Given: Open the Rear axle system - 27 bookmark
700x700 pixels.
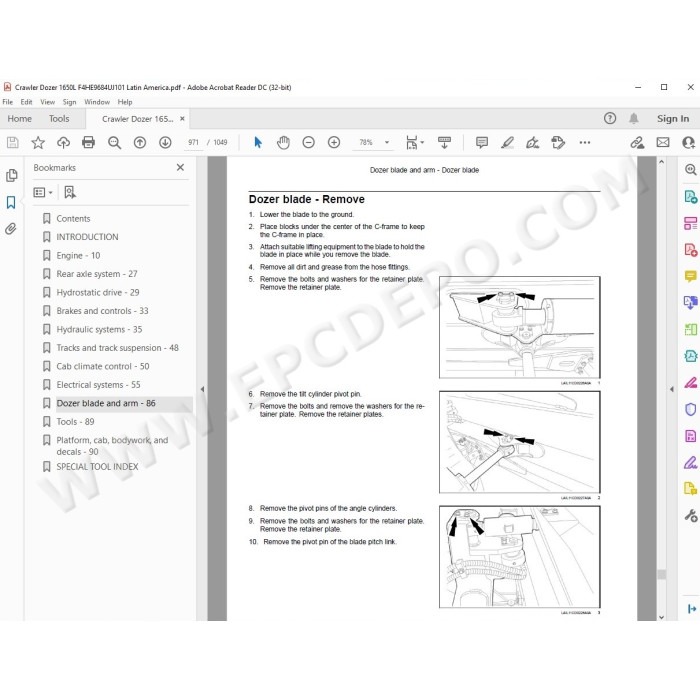Looking at the screenshot, I should click(97, 274).
